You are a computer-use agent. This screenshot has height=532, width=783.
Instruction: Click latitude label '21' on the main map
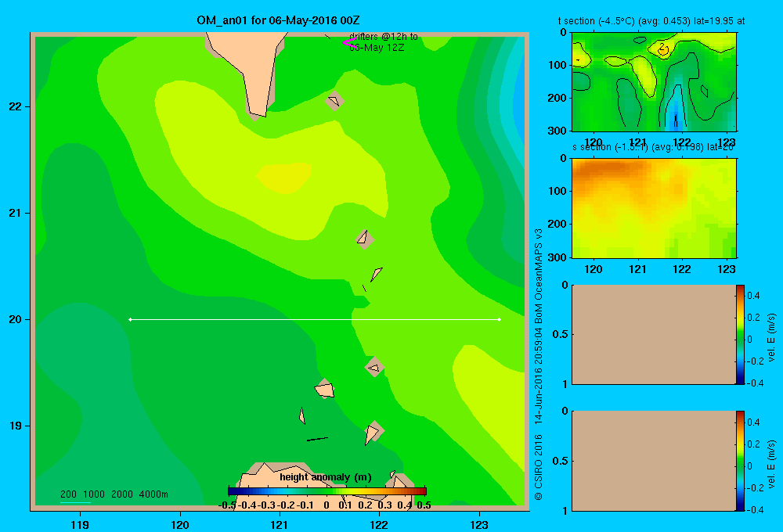[15, 213]
